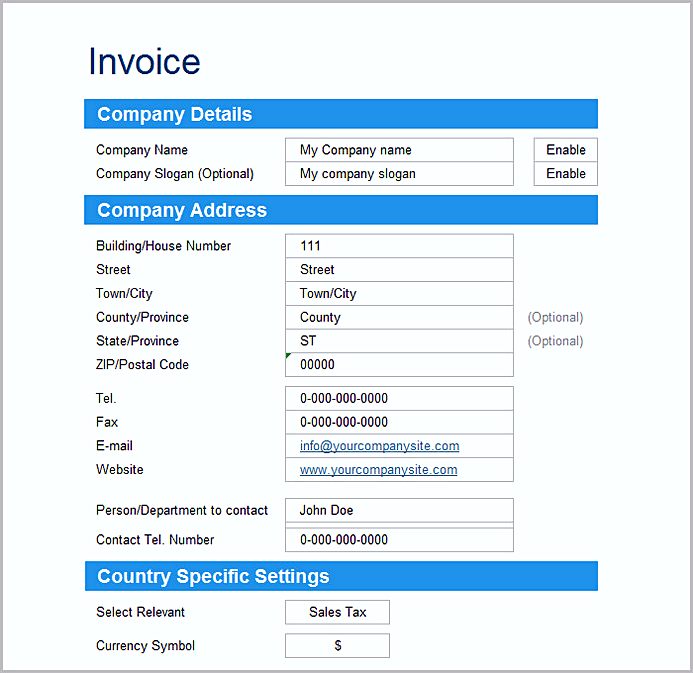693x673 pixels.
Task: Click the Company Address section header
Action: (341, 210)
